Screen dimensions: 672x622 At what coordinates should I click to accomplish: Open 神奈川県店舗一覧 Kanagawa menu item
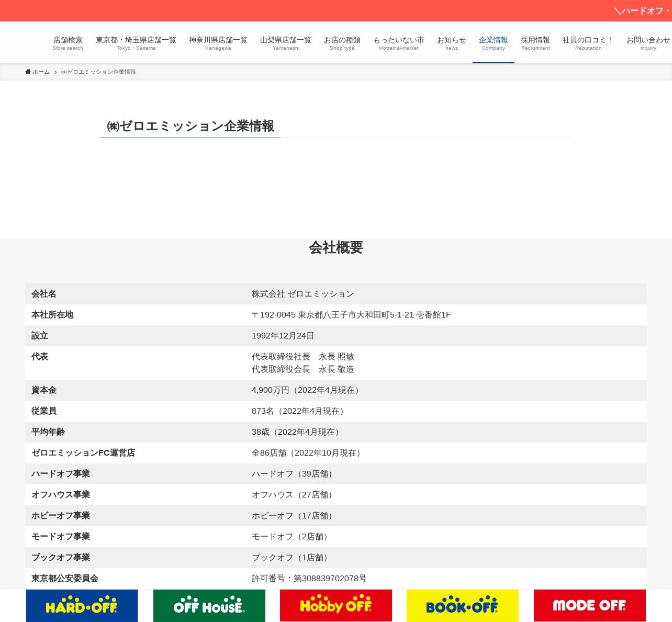(218, 43)
